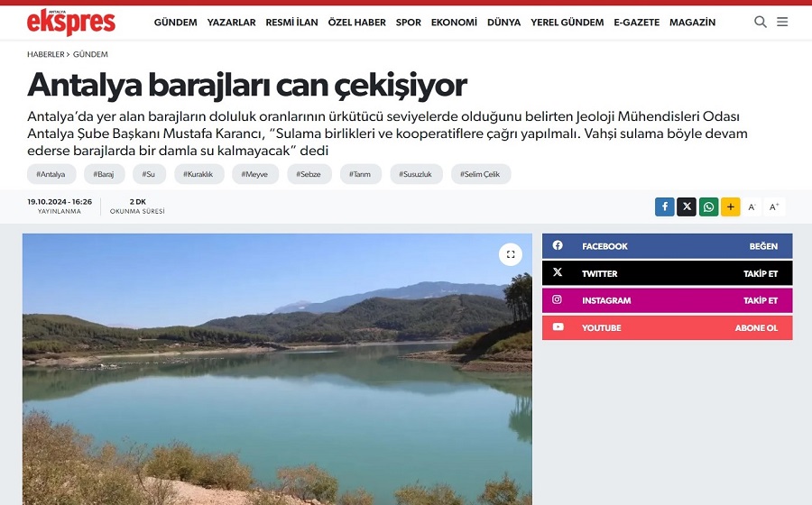Increase font size with A+ button
The width and height of the screenshot is (812, 505).
click(774, 207)
